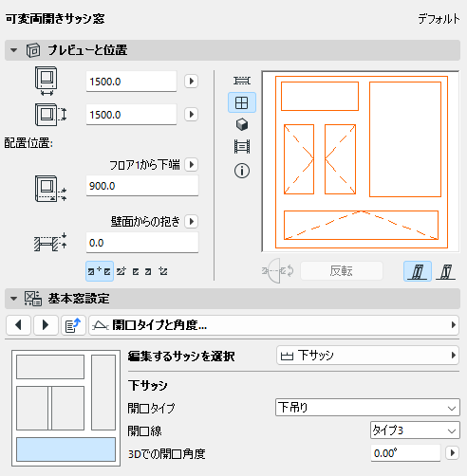Collapse the 基本窓設定 panel
The width and height of the screenshot is (467, 476).
click(13, 299)
